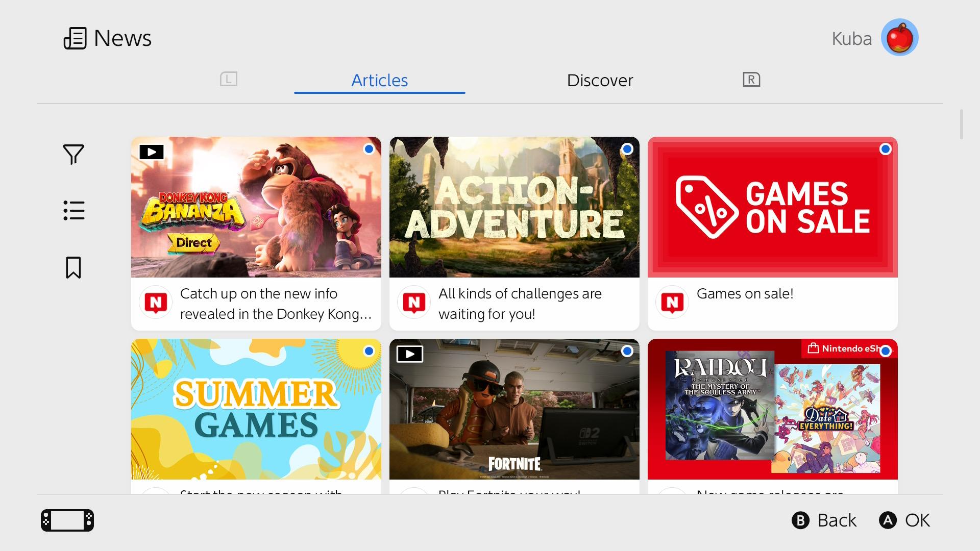Click Nintendo channel icon on Games on sale
Image resolution: width=980 pixels, height=551 pixels.
[672, 303]
